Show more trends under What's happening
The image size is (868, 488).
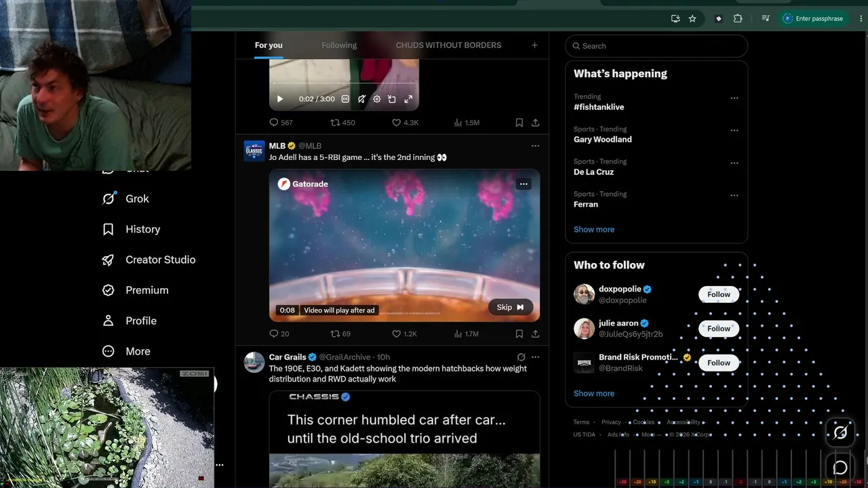click(594, 229)
